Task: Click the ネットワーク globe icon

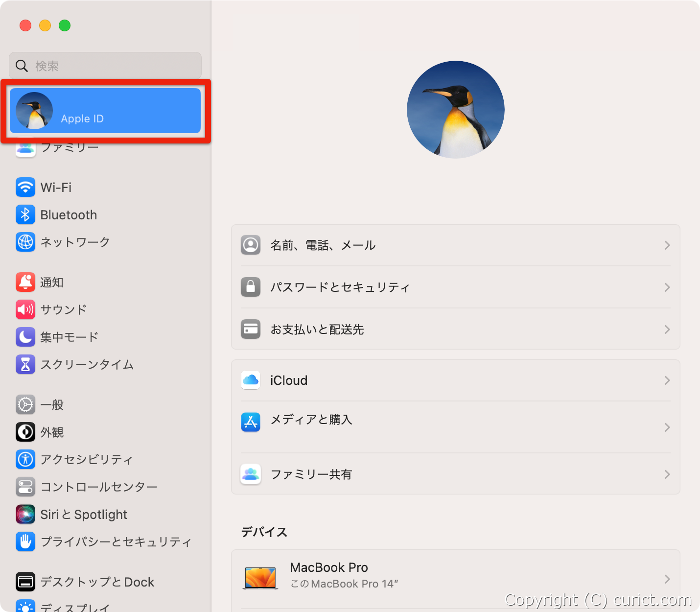Action: 25,242
